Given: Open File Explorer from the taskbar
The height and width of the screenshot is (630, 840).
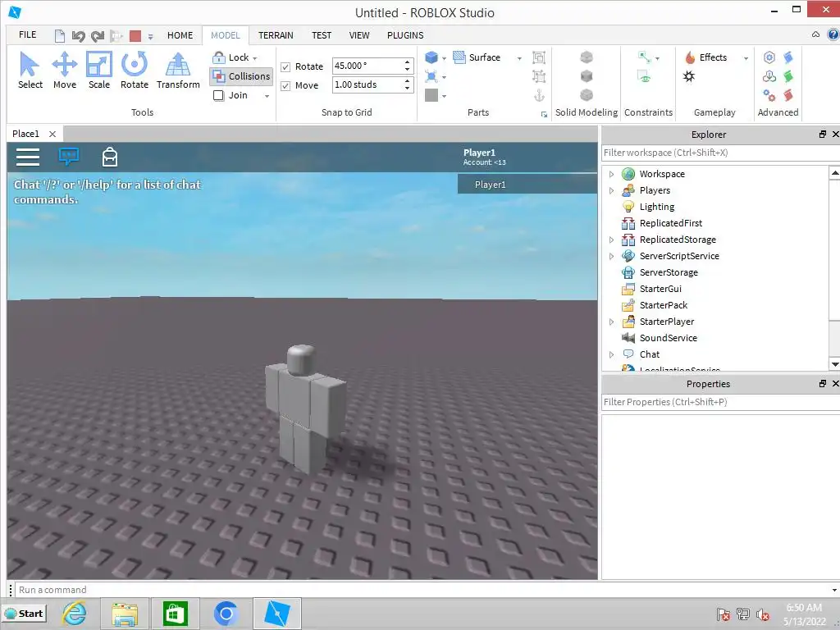Looking at the screenshot, I should [x=125, y=614].
